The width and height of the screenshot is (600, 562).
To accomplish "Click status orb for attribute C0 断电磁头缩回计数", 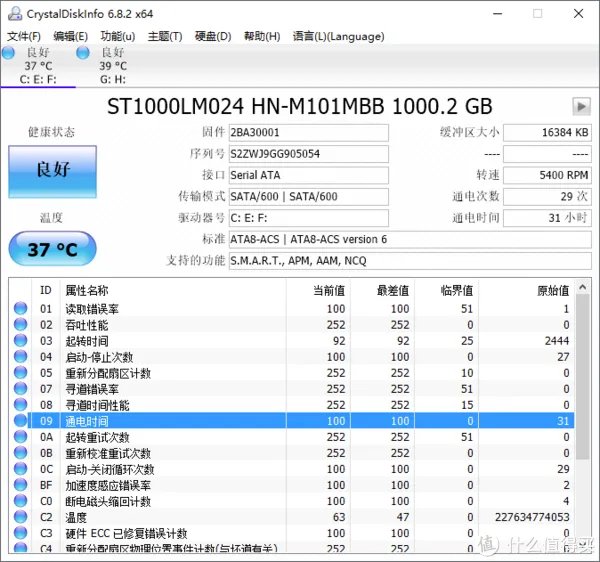I will 21,501.
